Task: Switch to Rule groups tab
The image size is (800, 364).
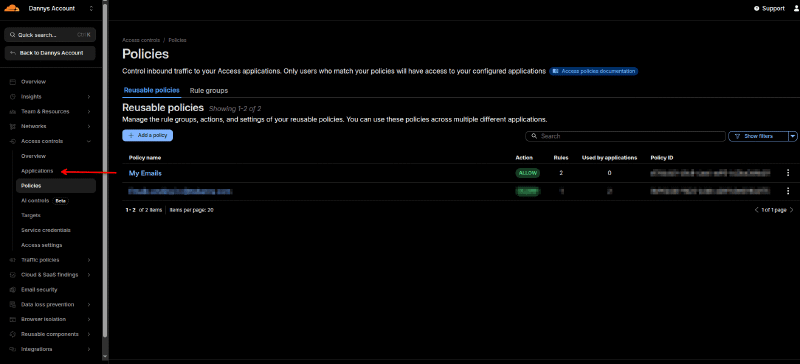Action: 209,90
